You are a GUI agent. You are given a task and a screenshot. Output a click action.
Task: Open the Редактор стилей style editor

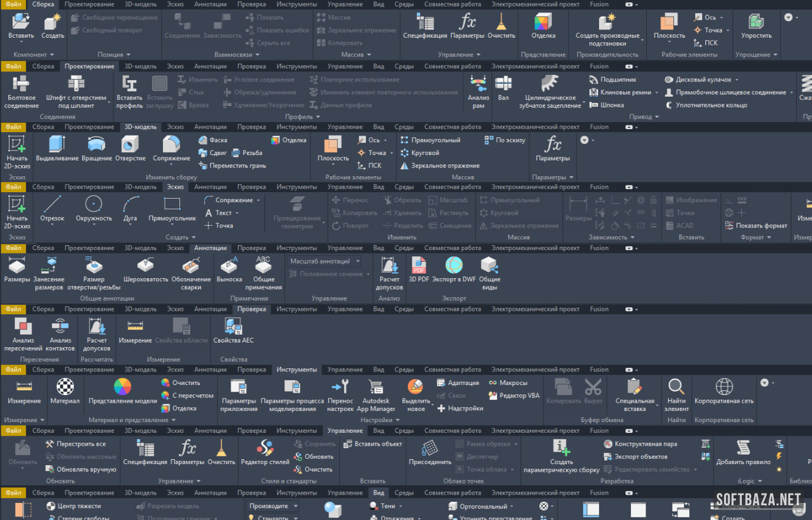pyautogui.click(x=265, y=449)
